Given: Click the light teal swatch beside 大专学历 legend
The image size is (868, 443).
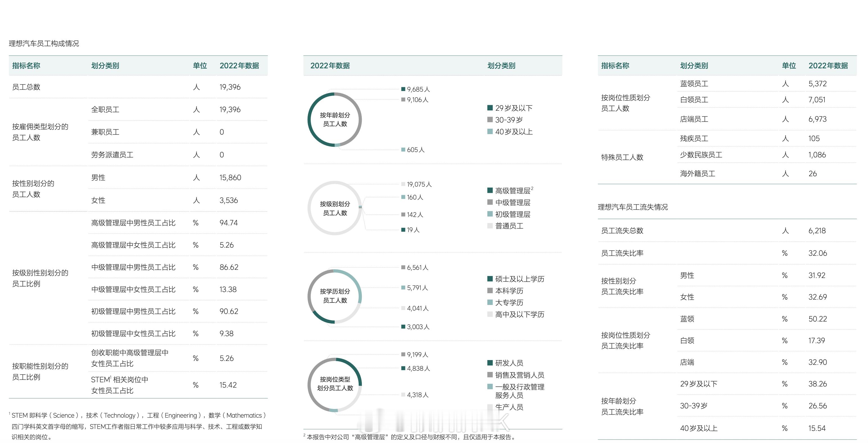Looking at the screenshot, I should click(490, 302).
